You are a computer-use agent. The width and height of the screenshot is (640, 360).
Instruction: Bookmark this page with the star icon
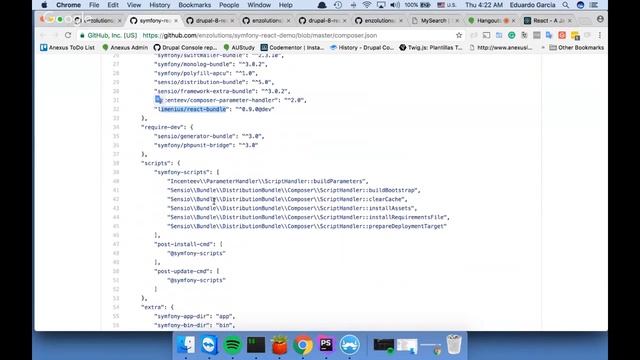pos(459,36)
